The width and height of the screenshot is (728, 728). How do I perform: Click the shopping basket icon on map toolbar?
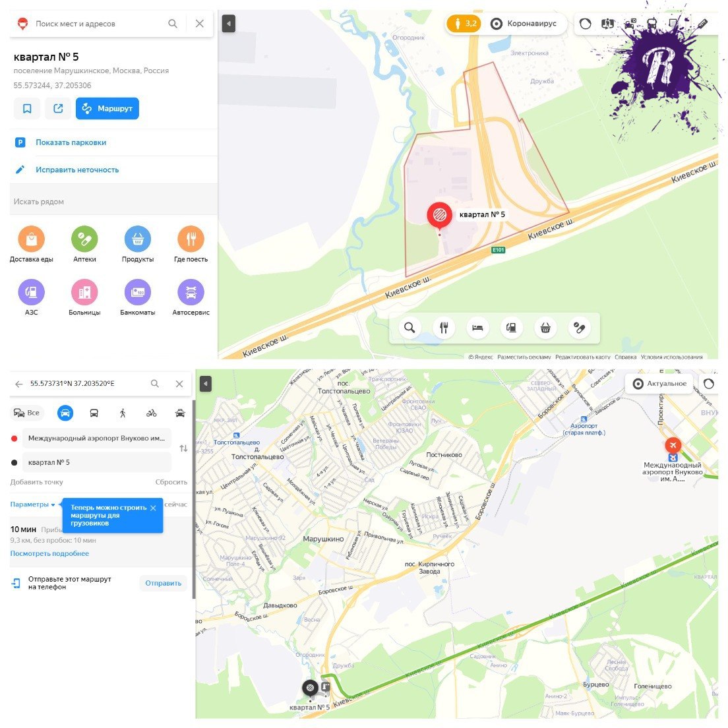tap(545, 328)
